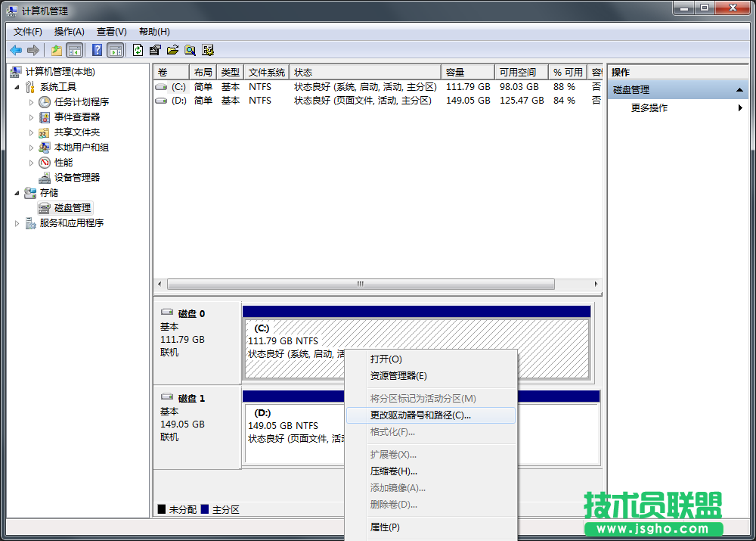Screen dimensions: 756x541
Task: Open the 查看(V) menu
Action: coord(110,31)
